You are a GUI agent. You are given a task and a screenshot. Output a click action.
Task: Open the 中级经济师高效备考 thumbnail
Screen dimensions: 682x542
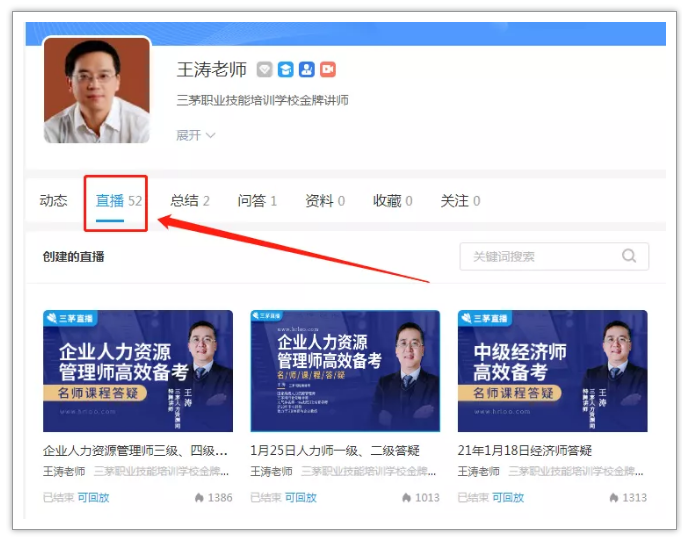(552, 371)
